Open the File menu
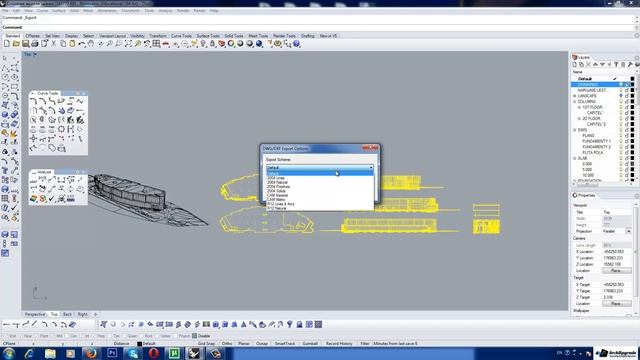This screenshot has width=640, height=360. pos(5,11)
